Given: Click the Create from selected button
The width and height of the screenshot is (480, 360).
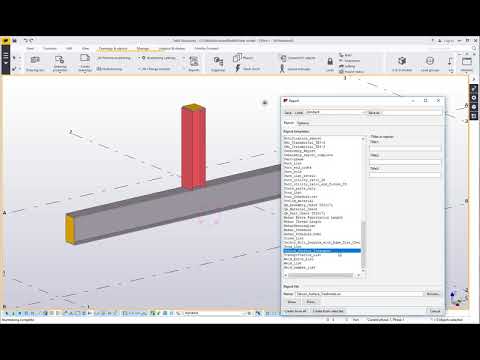Looking at the screenshot, I should coord(328,311).
